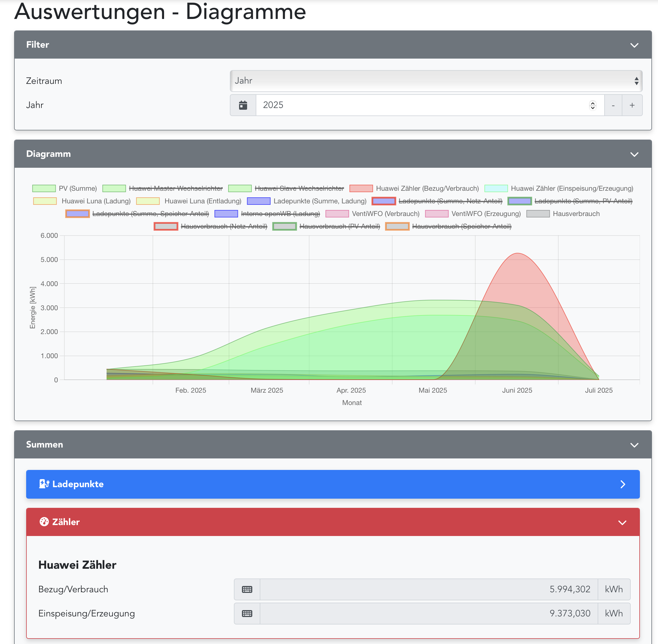Collapse the Summen section with chevron
658x644 pixels.
634,445
